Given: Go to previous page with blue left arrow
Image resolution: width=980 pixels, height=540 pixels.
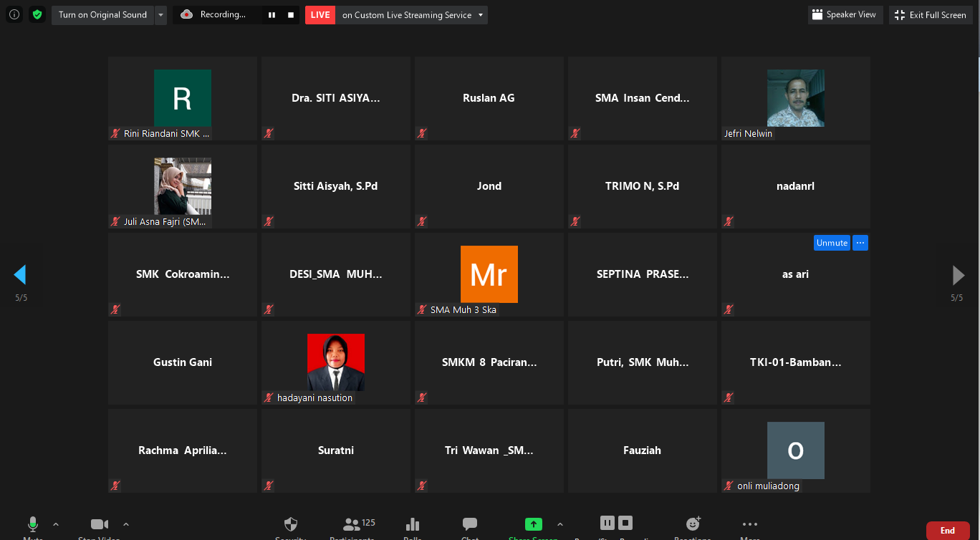Looking at the screenshot, I should (20, 275).
